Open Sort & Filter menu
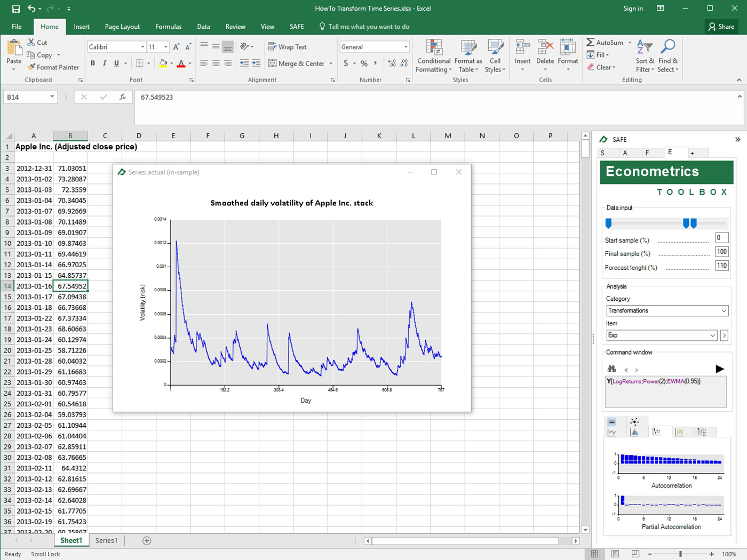This screenshot has height=560, width=747. (x=645, y=56)
